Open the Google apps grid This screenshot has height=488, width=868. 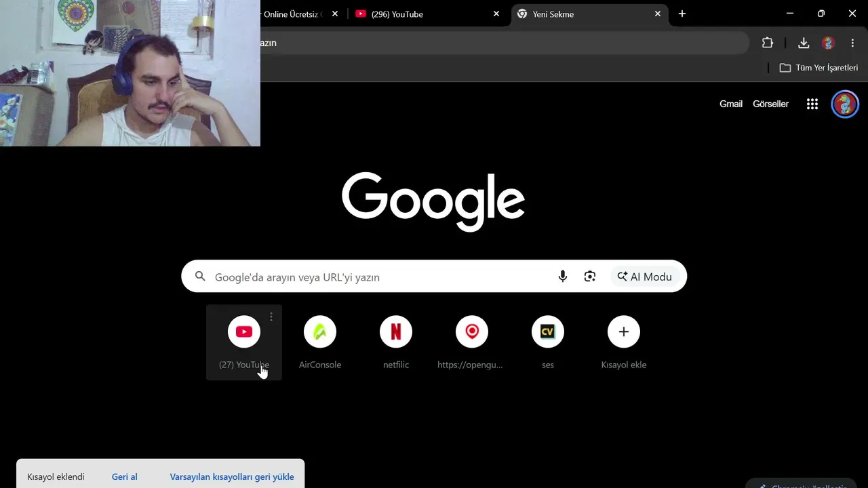(812, 104)
